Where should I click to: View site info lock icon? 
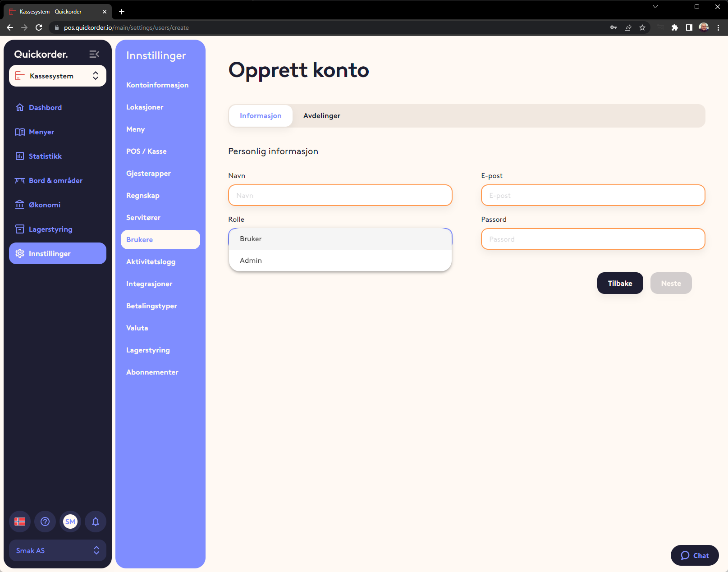click(56, 27)
